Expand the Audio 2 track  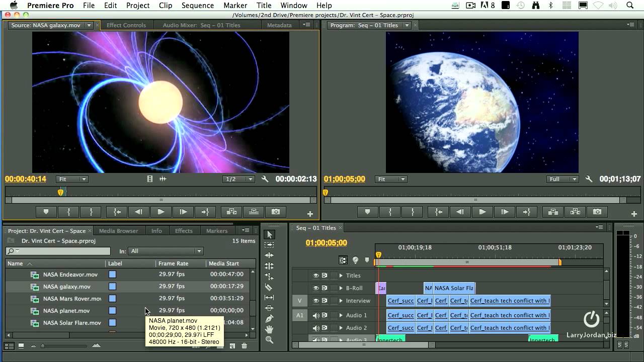click(341, 328)
